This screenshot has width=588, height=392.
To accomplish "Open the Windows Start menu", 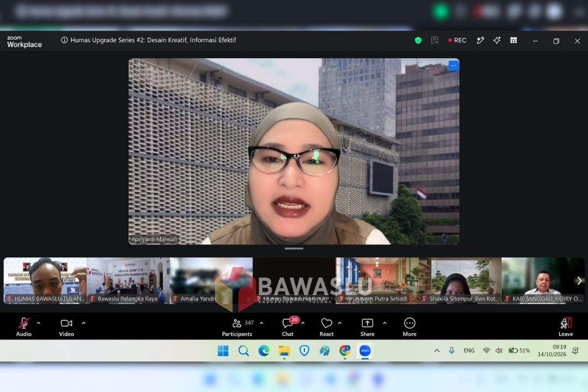I will coord(223,351).
